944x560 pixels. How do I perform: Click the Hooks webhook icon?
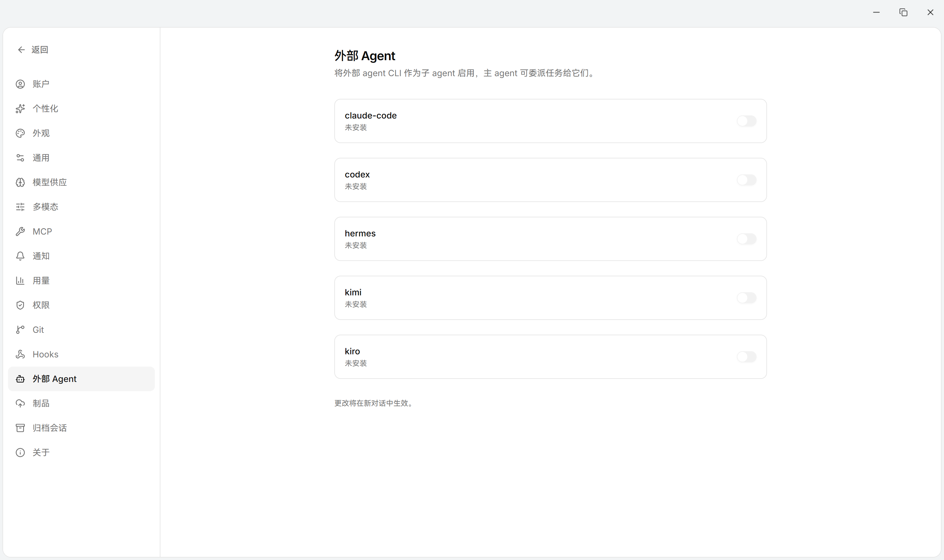(x=20, y=354)
